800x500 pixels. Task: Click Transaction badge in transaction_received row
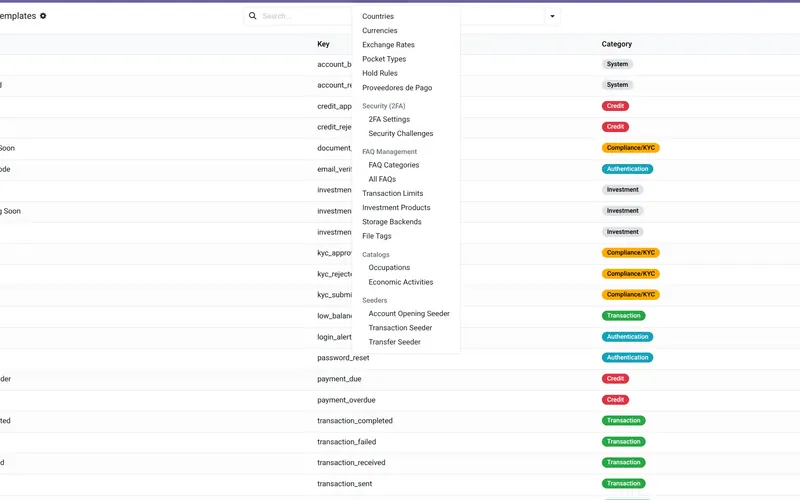point(623,462)
